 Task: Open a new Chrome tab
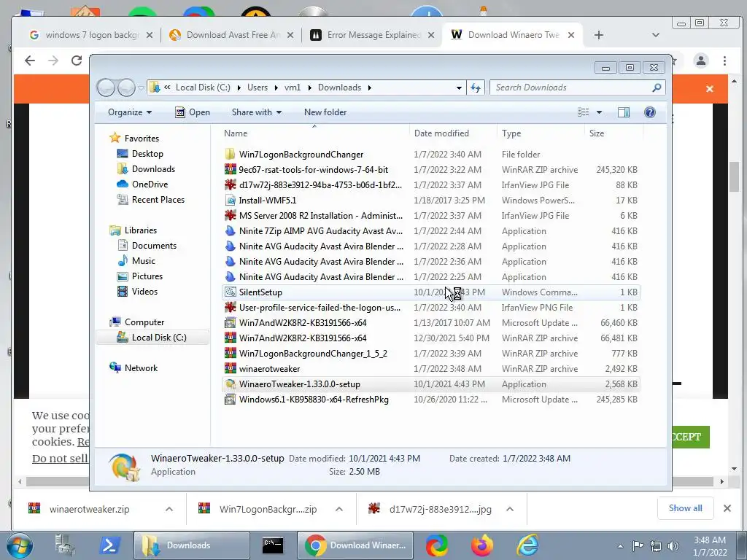(599, 35)
